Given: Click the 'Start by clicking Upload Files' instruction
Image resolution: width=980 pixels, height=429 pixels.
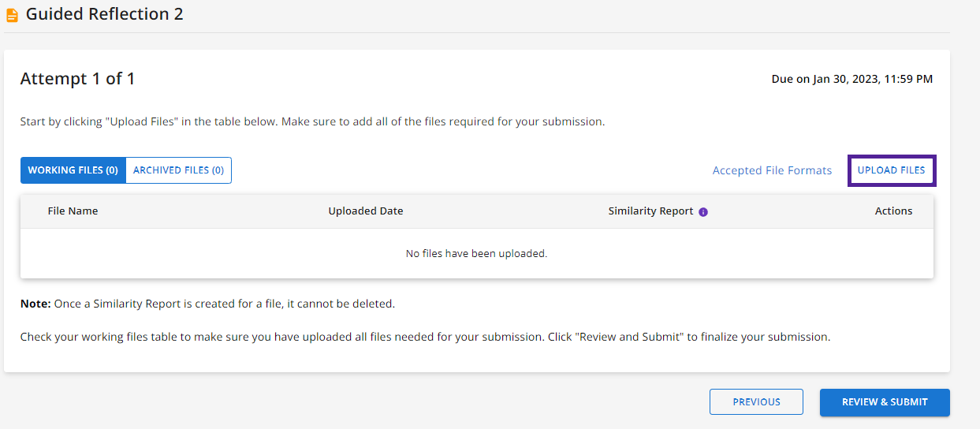Looking at the screenshot, I should click(x=312, y=122).
